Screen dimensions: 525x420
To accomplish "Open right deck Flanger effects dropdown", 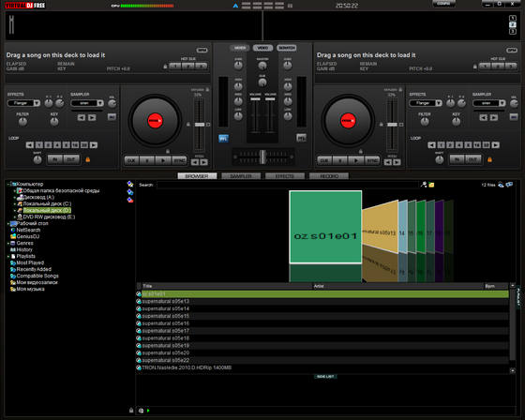I will point(439,103).
